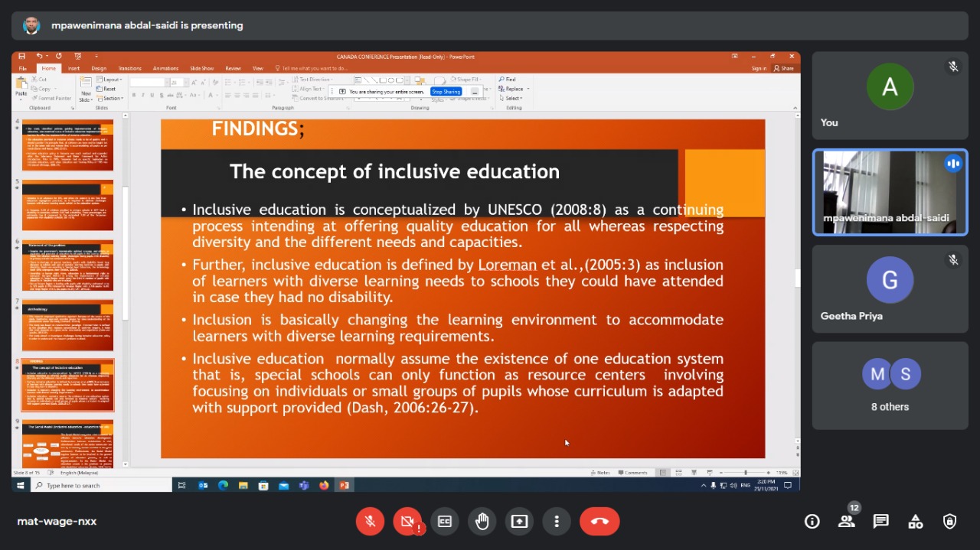Turn on the camera in call bar
This screenshot has height=550, width=980.
coord(407,522)
